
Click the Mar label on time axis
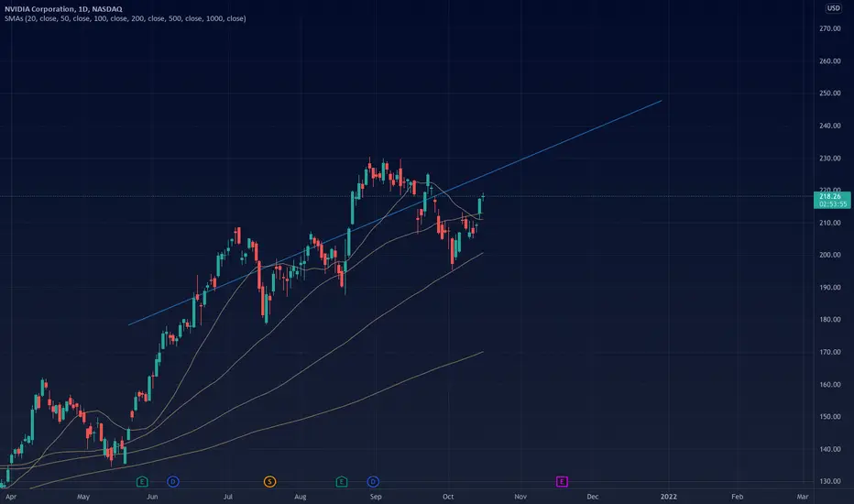click(x=803, y=497)
